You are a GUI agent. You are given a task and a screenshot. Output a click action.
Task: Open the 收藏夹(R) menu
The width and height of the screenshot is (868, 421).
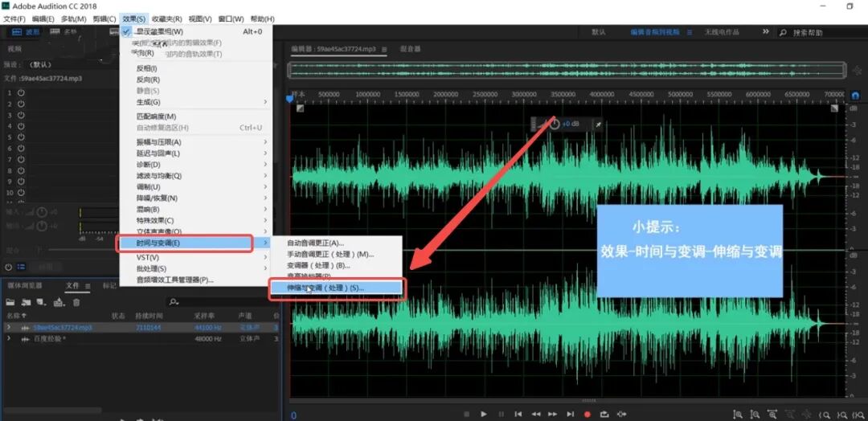coord(167,18)
